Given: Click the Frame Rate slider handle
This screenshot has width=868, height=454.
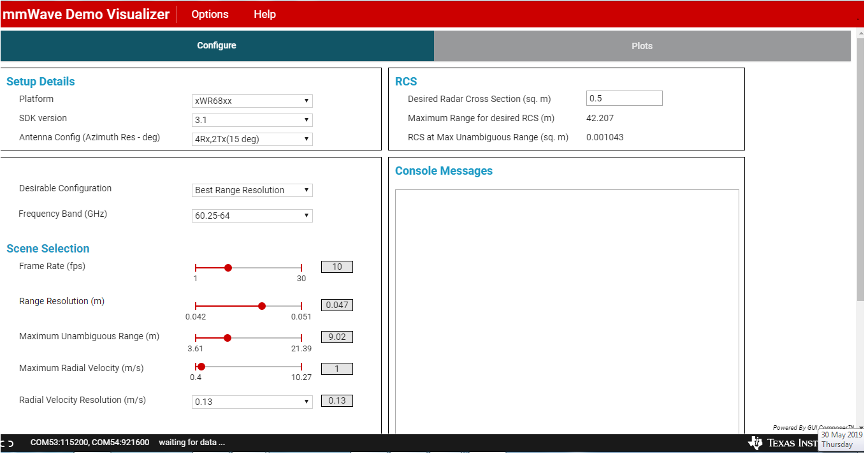Looking at the screenshot, I should tap(228, 268).
